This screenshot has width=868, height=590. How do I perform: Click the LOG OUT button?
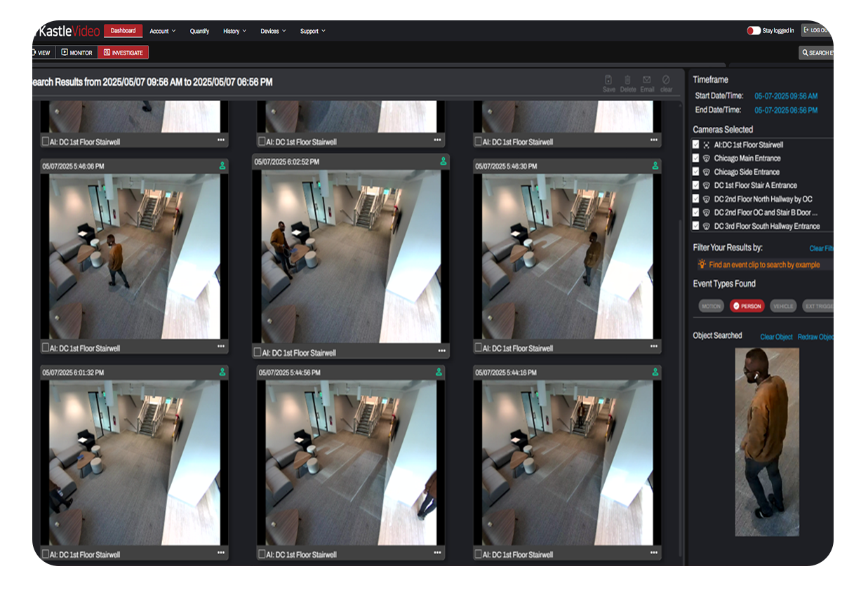tap(817, 30)
